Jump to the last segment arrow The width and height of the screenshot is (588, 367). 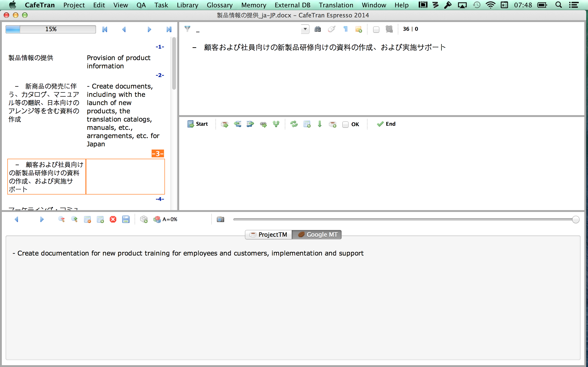pos(169,29)
